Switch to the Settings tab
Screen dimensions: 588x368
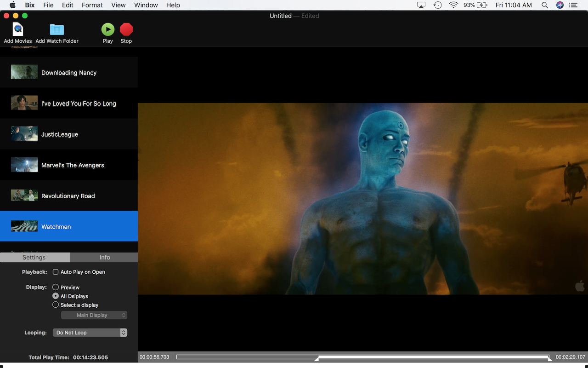[x=35, y=258]
